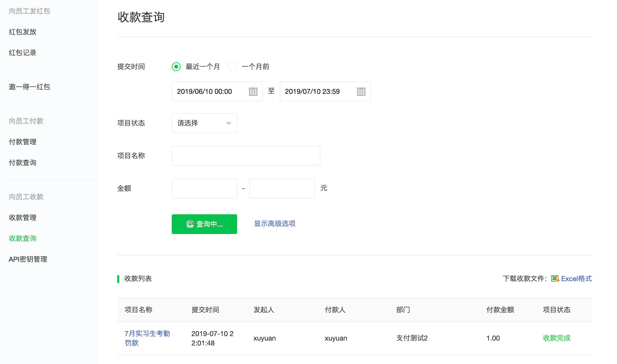Show advanced options via 显示高级选项
617x364 pixels.
coord(275,223)
